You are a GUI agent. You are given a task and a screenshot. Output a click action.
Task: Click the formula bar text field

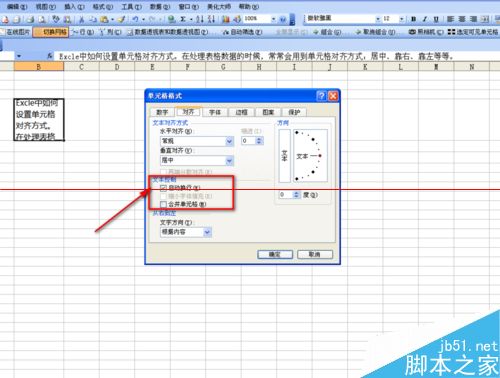(278, 56)
